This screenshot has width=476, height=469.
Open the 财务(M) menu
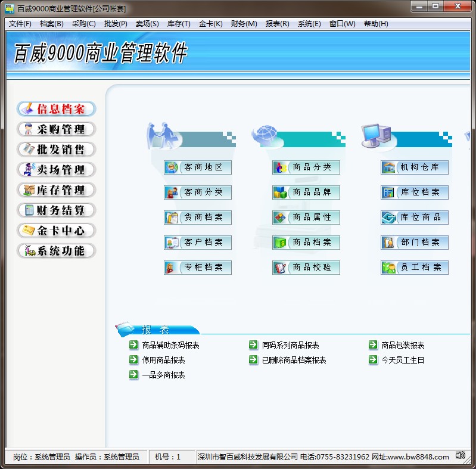[x=244, y=24]
